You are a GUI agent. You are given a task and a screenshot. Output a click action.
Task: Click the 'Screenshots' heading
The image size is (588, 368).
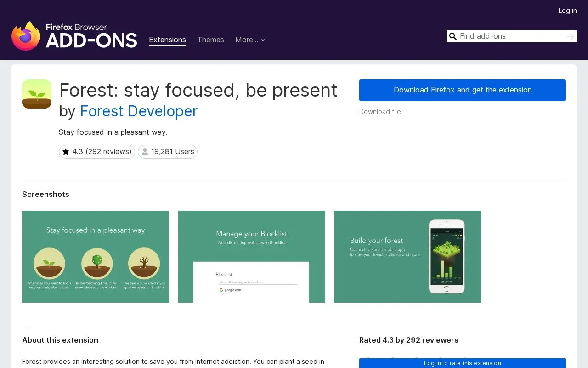click(x=45, y=195)
